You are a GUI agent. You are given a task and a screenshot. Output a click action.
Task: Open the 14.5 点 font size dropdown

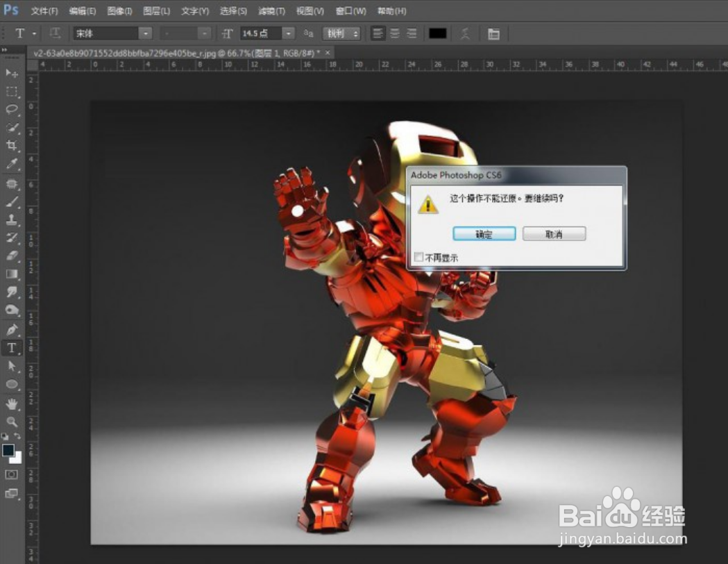[289, 33]
